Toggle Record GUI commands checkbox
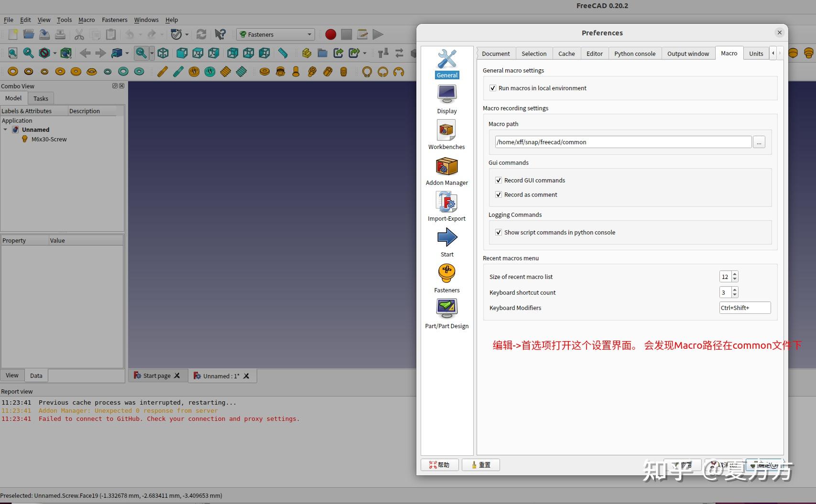The width and height of the screenshot is (816, 504). [x=499, y=181]
